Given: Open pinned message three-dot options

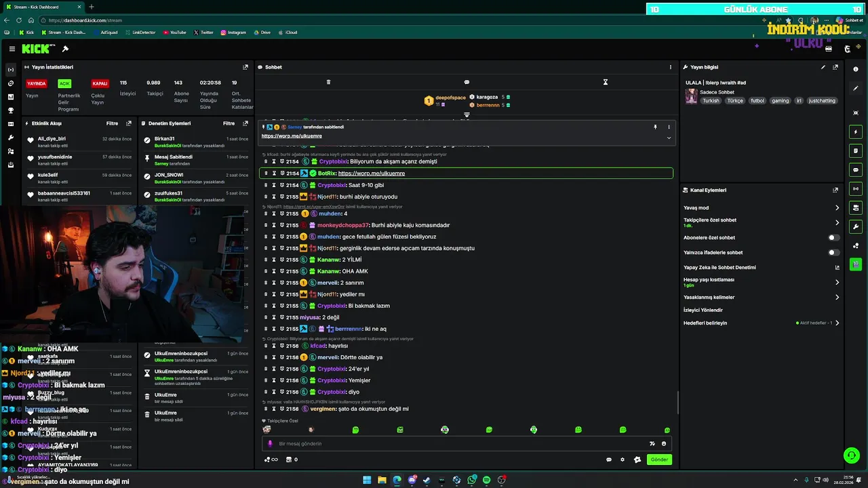Looking at the screenshot, I should tap(669, 127).
